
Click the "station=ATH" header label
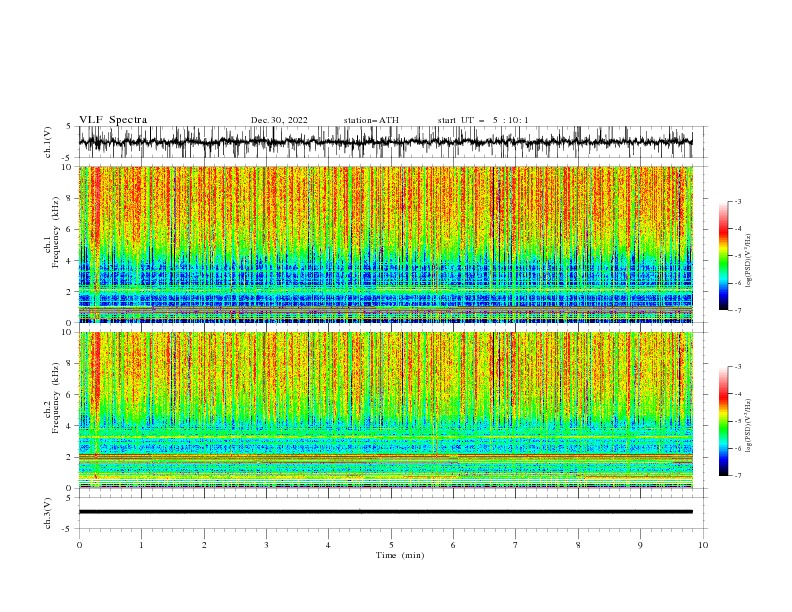(x=371, y=120)
